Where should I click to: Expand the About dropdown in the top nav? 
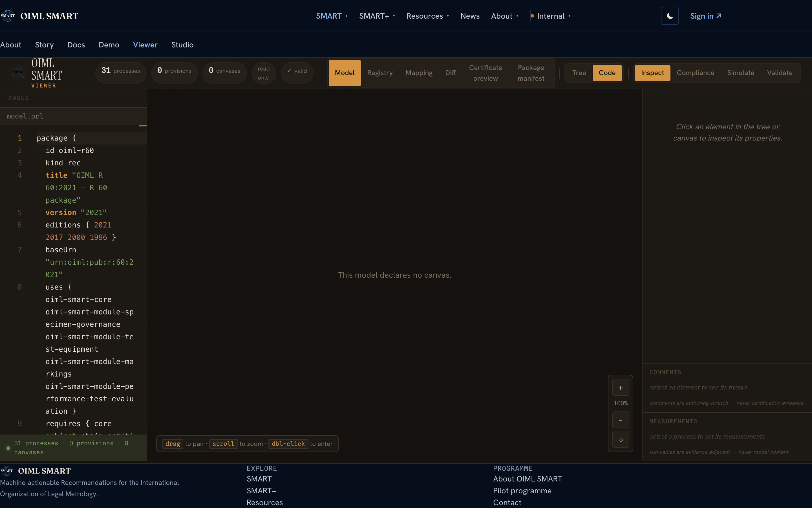(505, 16)
